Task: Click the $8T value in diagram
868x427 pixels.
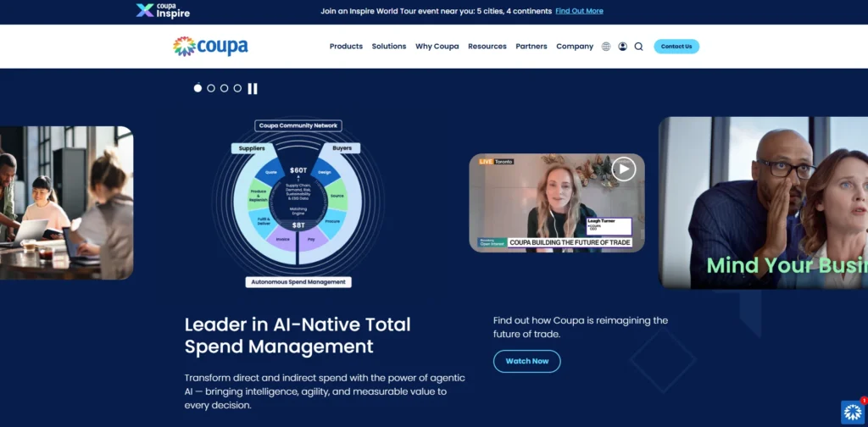Action: coord(298,225)
